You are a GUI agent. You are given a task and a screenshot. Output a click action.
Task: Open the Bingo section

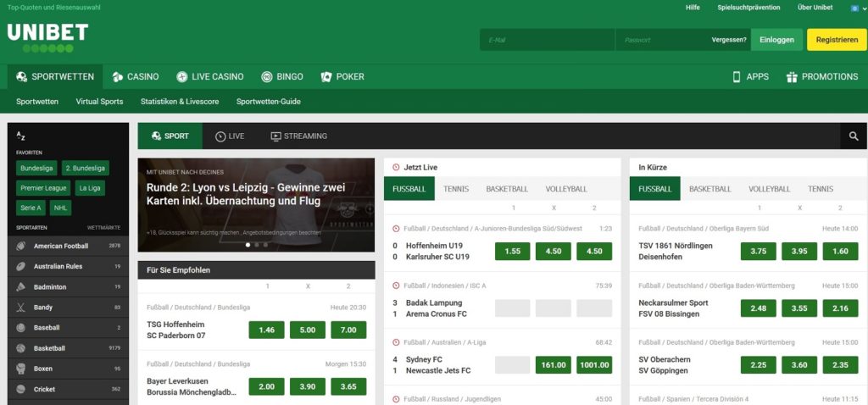[282, 77]
